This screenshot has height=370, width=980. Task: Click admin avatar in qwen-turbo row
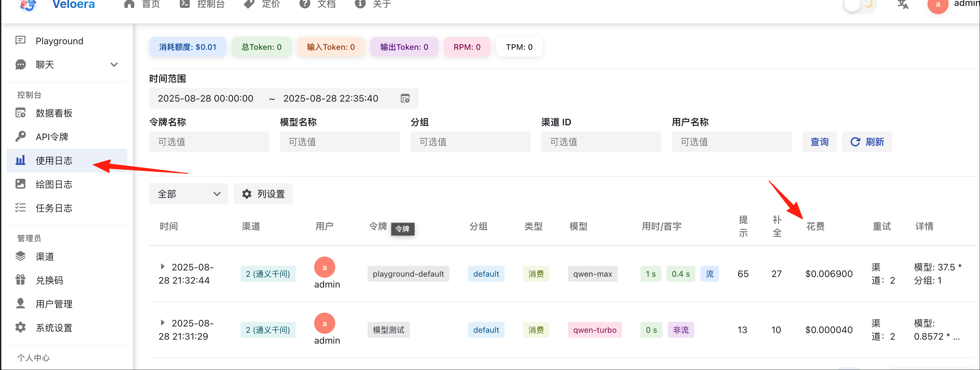tap(324, 323)
